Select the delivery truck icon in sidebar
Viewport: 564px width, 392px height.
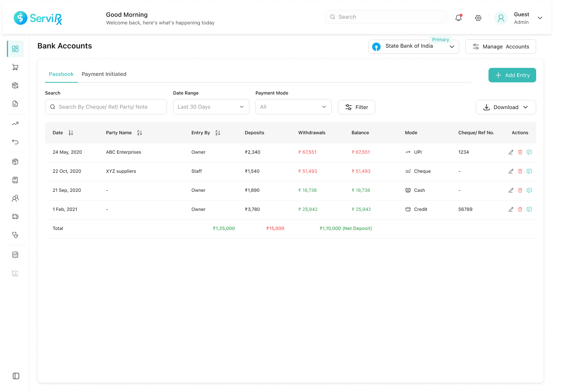tap(15, 216)
